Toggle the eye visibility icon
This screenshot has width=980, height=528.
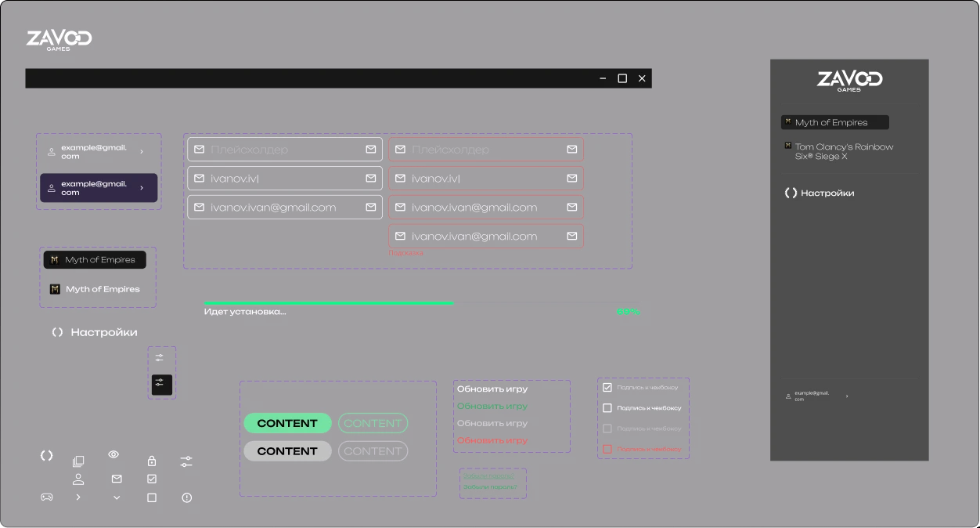[x=113, y=454]
